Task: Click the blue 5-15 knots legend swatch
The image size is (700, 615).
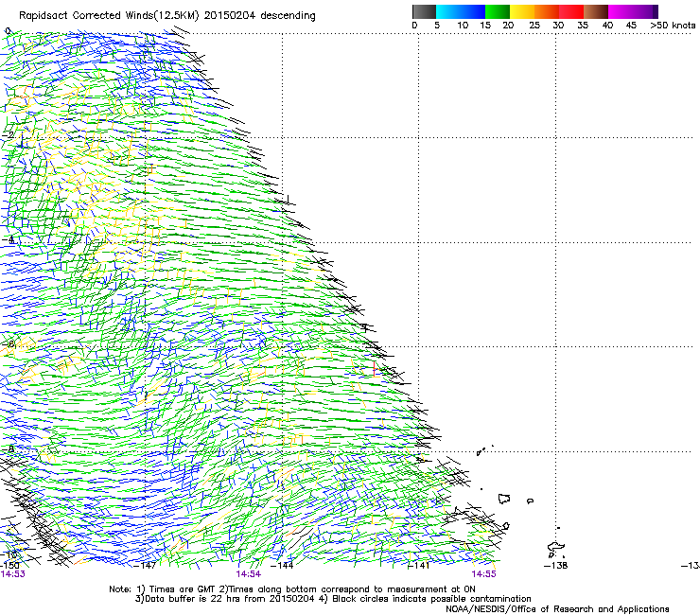Action: (461, 11)
